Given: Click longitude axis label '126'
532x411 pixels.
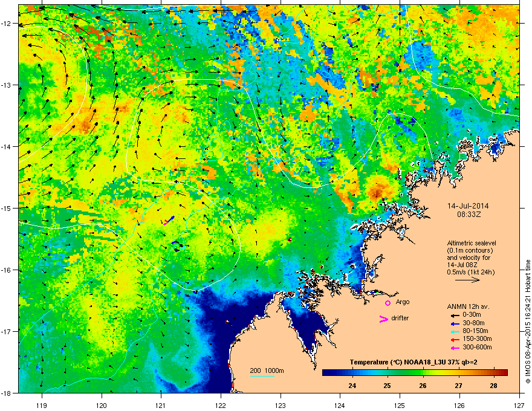Looking at the screenshot, I should click(459, 406).
